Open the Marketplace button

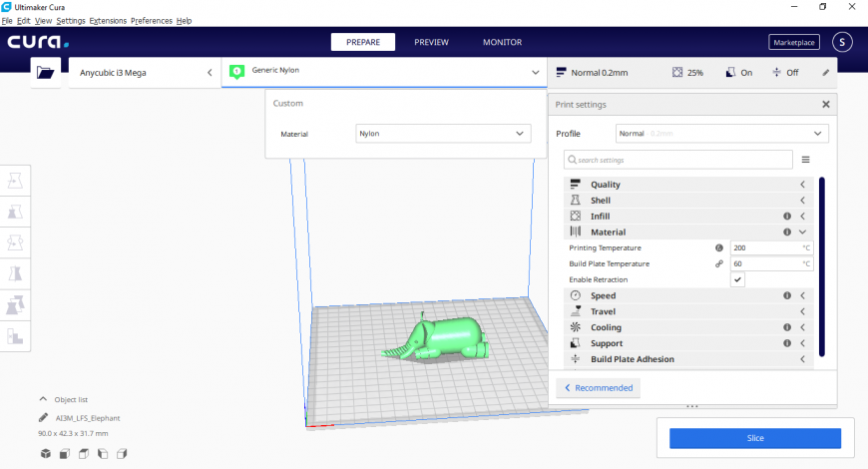[x=794, y=42]
